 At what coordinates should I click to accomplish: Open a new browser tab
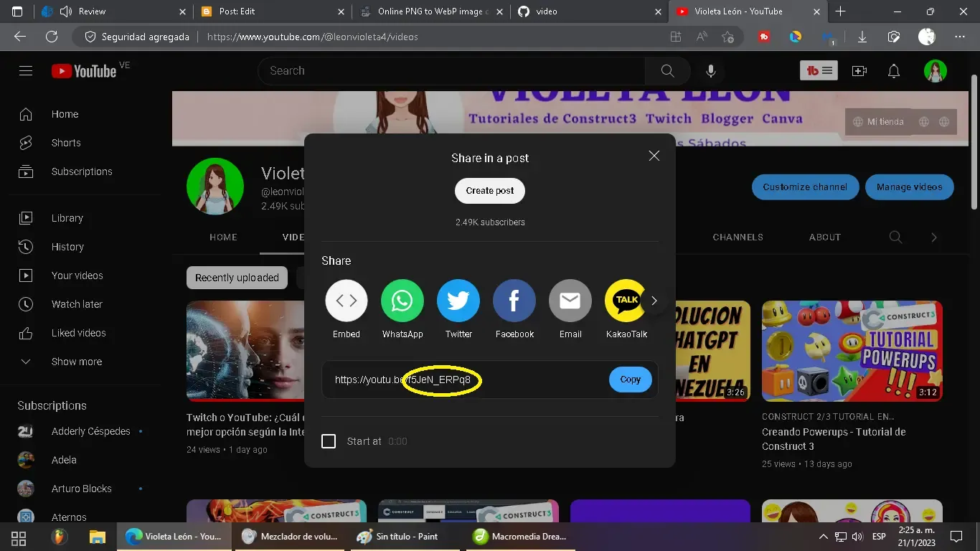pos(840,11)
